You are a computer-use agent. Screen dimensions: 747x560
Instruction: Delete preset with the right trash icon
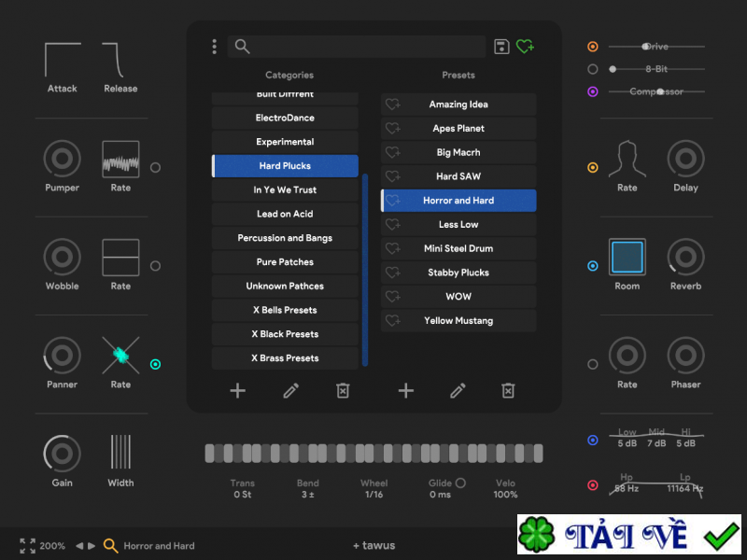(x=508, y=390)
